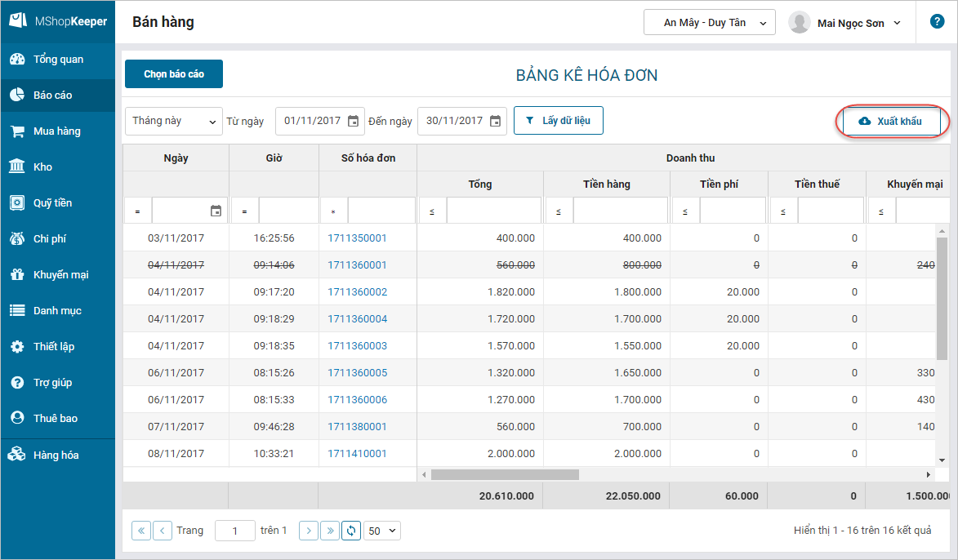
Task: Click calendar icon in Ngày filter
Action: pos(216,211)
